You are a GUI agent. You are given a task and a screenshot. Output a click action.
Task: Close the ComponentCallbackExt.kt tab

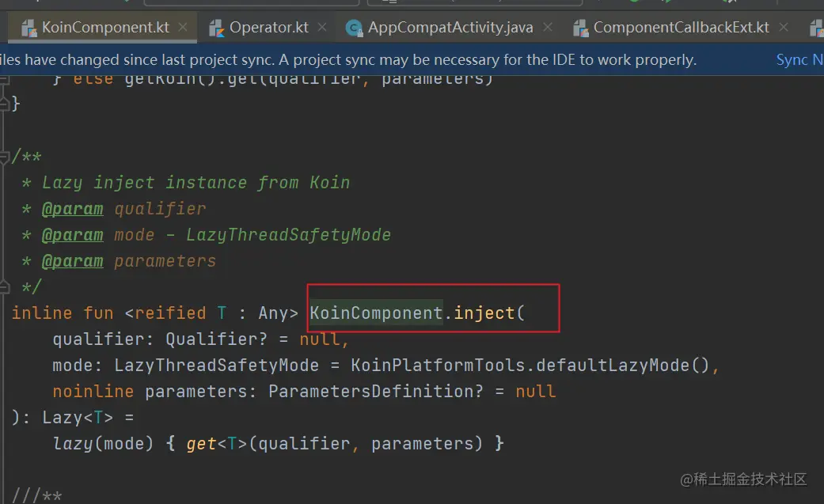click(784, 27)
